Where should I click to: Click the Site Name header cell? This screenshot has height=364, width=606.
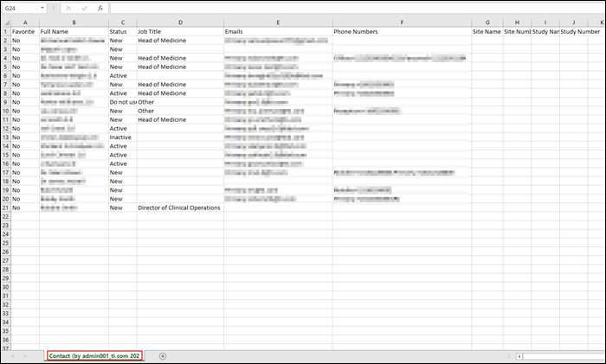487,32
